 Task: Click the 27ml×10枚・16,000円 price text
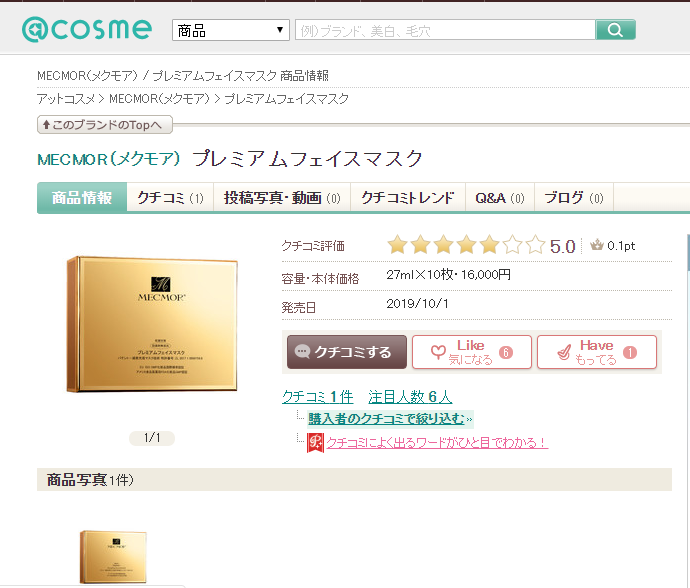(448, 275)
